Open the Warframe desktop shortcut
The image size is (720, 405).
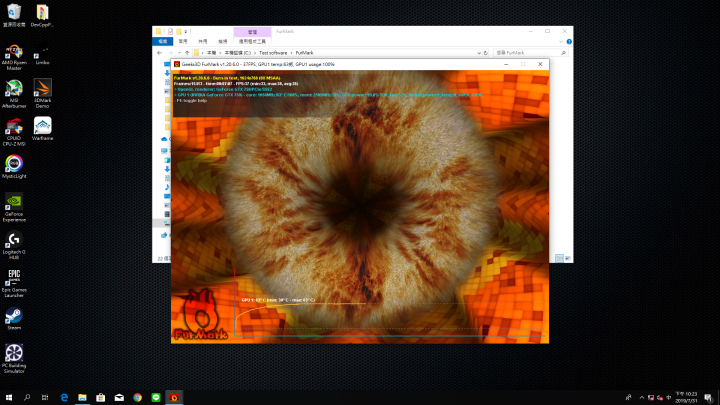pos(42,129)
